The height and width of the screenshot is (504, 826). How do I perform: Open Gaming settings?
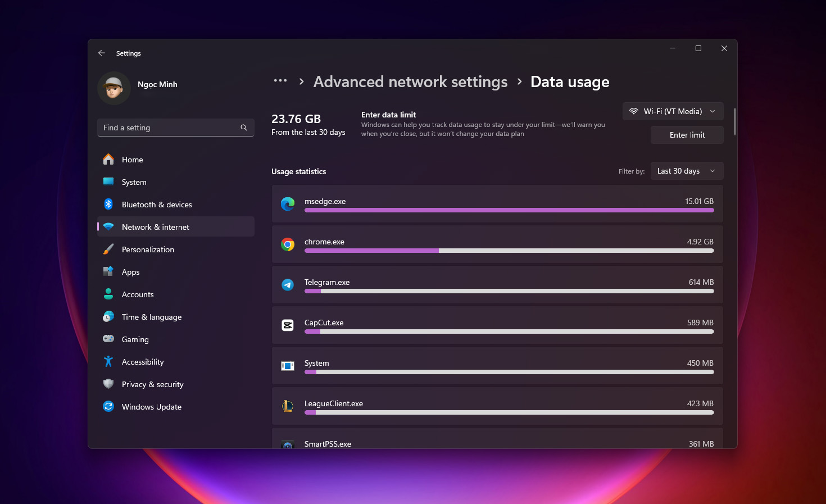(176, 339)
